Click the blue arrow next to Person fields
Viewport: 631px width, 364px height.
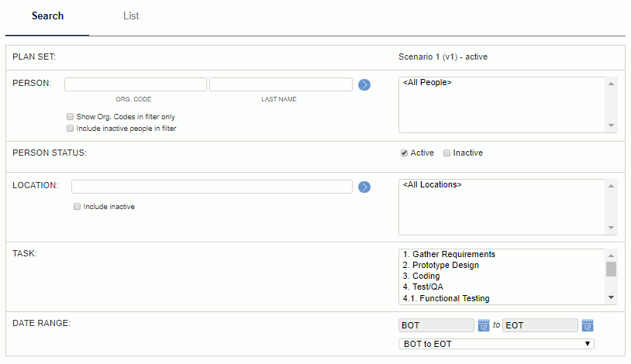coord(364,85)
